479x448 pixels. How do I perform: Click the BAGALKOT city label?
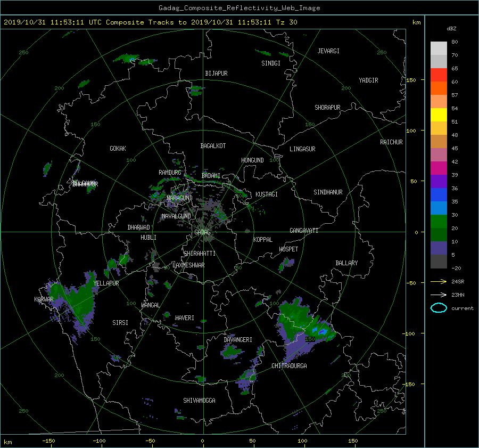pos(213,146)
